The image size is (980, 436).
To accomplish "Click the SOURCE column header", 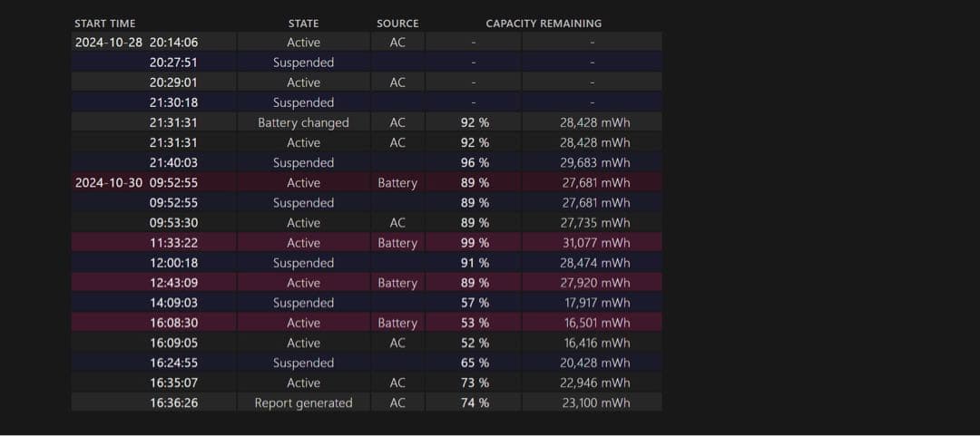I will pos(397,24).
